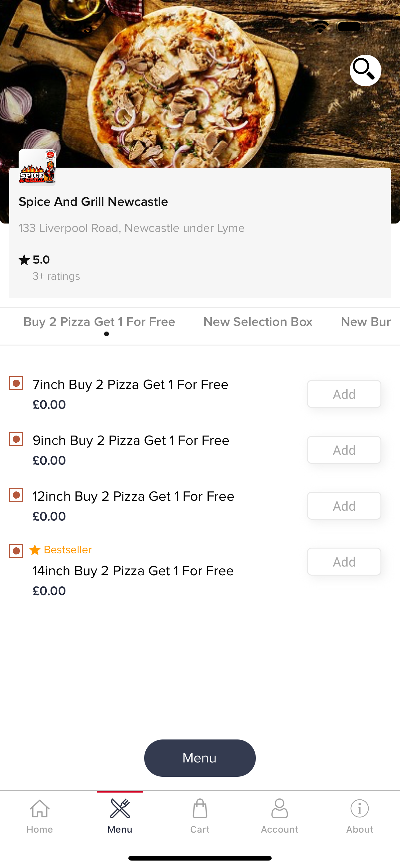This screenshot has height=868, width=400.
Task: Switch to New Selection Box tab
Action: pyautogui.click(x=258, y=322)
